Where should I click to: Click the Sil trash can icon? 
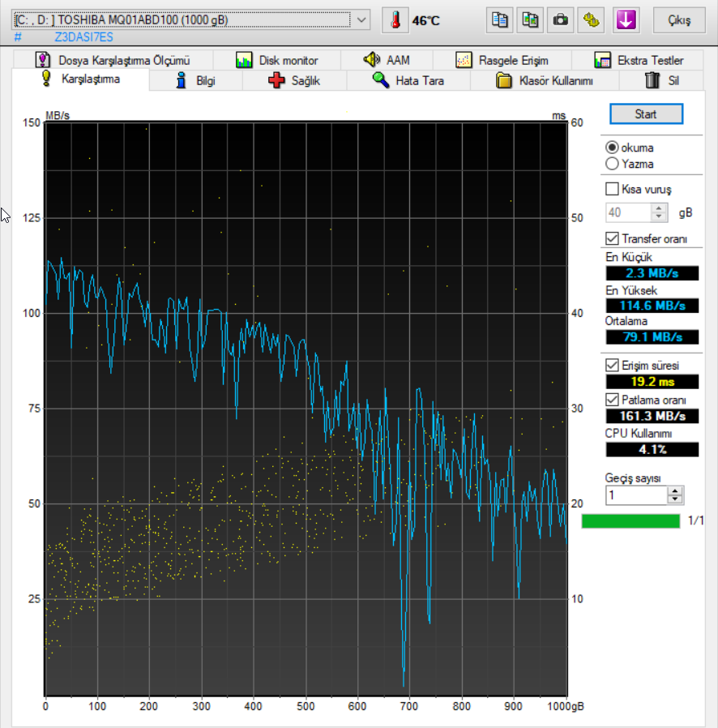click(652, 80)
